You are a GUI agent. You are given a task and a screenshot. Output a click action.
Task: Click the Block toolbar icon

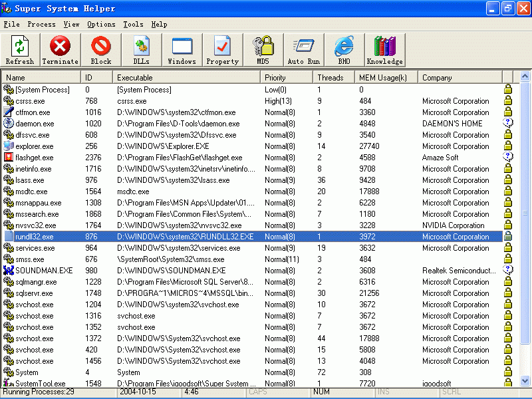tap(101, 50)
